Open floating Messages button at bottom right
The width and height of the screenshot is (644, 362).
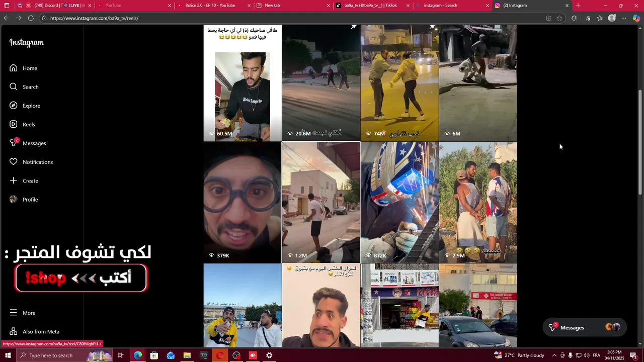[585, 327]
